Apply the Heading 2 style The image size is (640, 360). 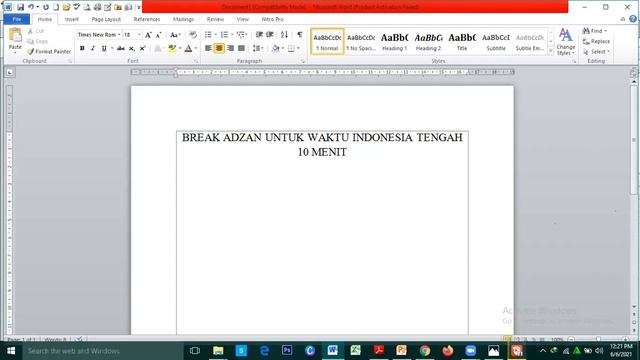coord(429,41)
